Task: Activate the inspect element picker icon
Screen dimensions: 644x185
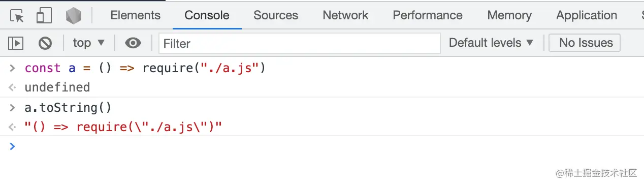Action: point(17,16)
